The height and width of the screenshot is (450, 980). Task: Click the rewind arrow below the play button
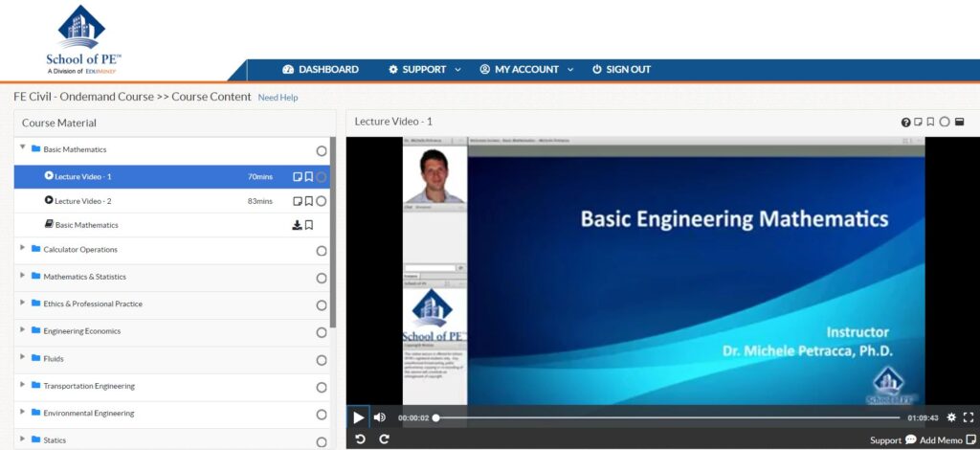tap(360, 439)
